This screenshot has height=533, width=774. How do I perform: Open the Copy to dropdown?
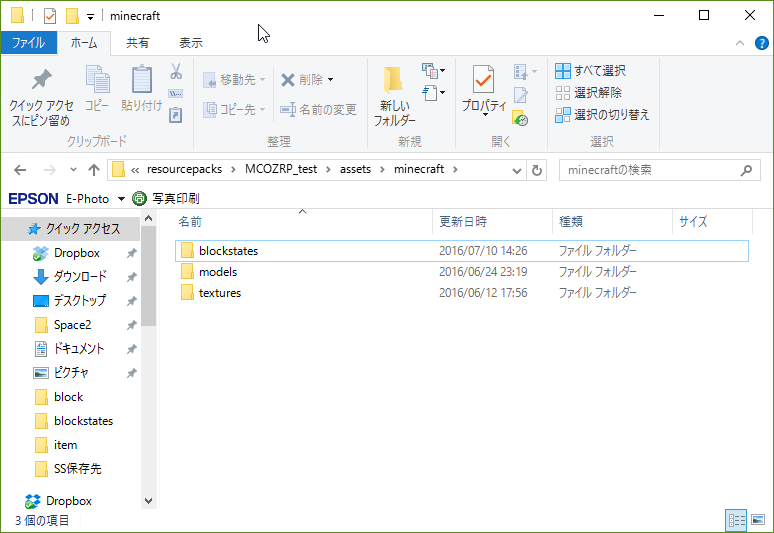coord(263,110)
